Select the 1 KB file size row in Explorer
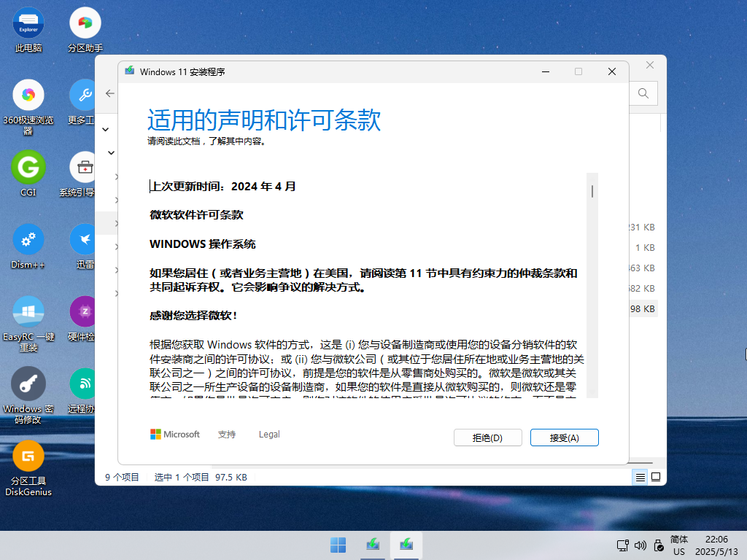The image size is (747, 560). click(645, 248)
